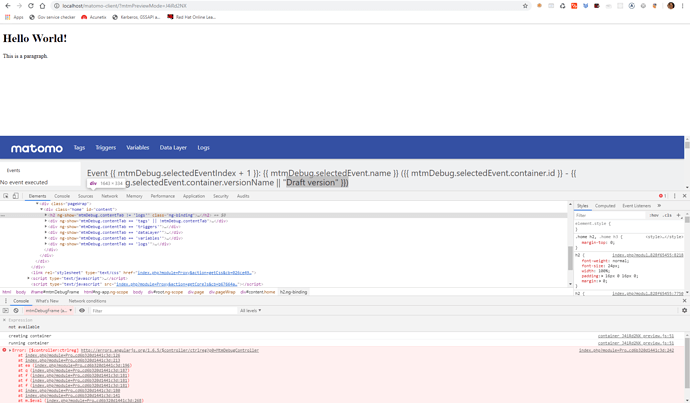Expand div with contentTab == 'logs'
This screenshot has height=403, width=690.
click(x=46, y=244)
